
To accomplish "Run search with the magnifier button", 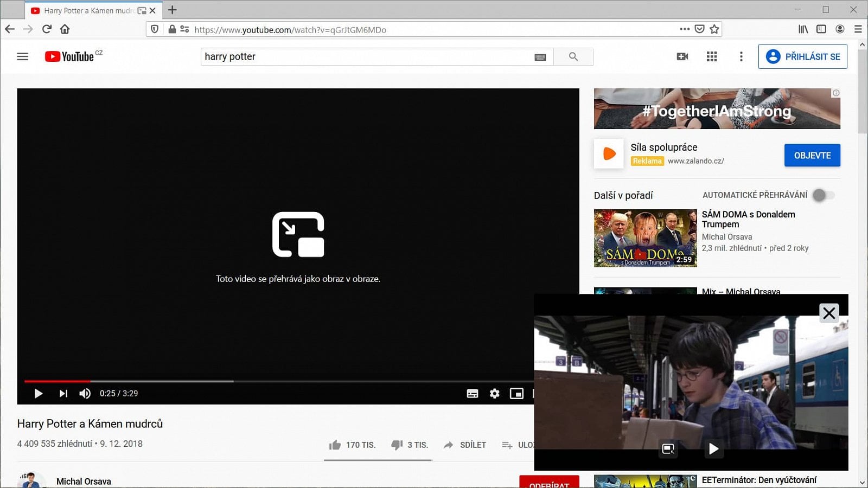I will click(573, 56).
